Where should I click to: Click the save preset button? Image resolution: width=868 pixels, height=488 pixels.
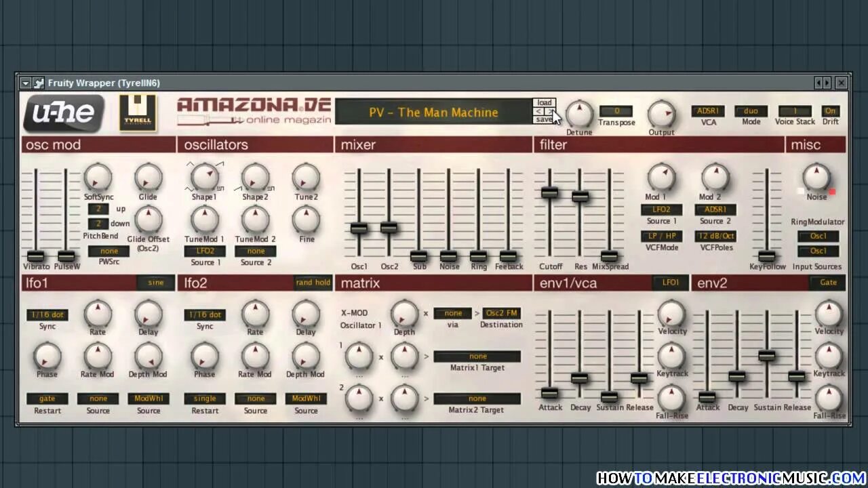[x=545, y=119]
